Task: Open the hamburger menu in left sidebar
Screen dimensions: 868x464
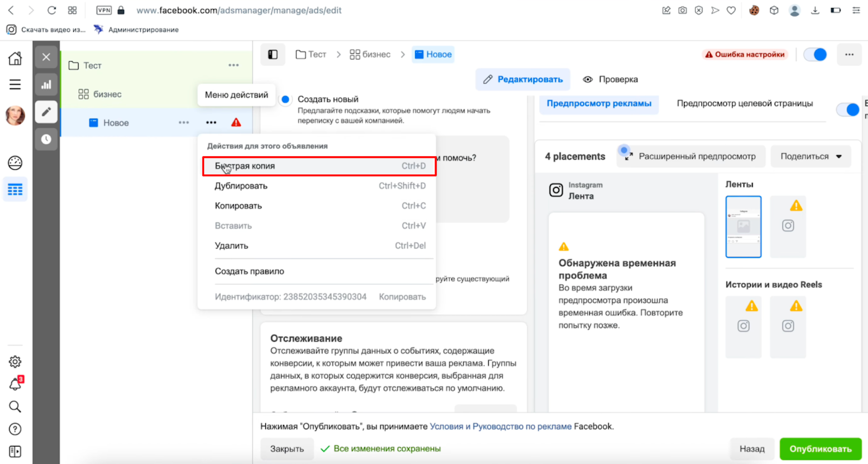Action: [x=15, y=85]
